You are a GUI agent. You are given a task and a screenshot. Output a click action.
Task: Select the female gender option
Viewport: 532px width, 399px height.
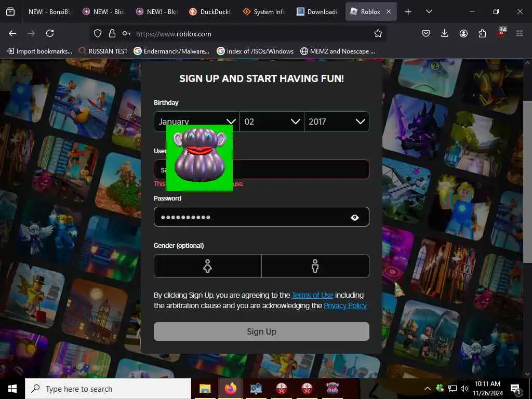(x=208, y=266)
